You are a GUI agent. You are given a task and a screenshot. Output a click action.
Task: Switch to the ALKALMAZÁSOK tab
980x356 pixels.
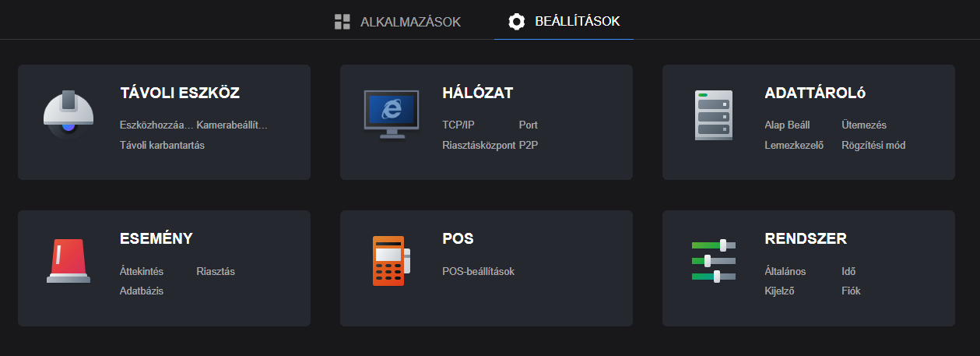click(x=410, y=22)
